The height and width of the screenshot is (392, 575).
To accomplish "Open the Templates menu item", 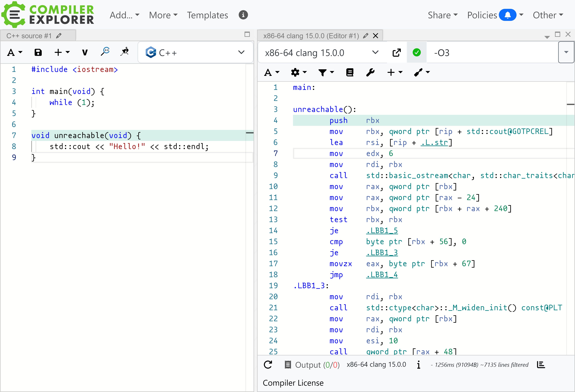I will 207,15.
